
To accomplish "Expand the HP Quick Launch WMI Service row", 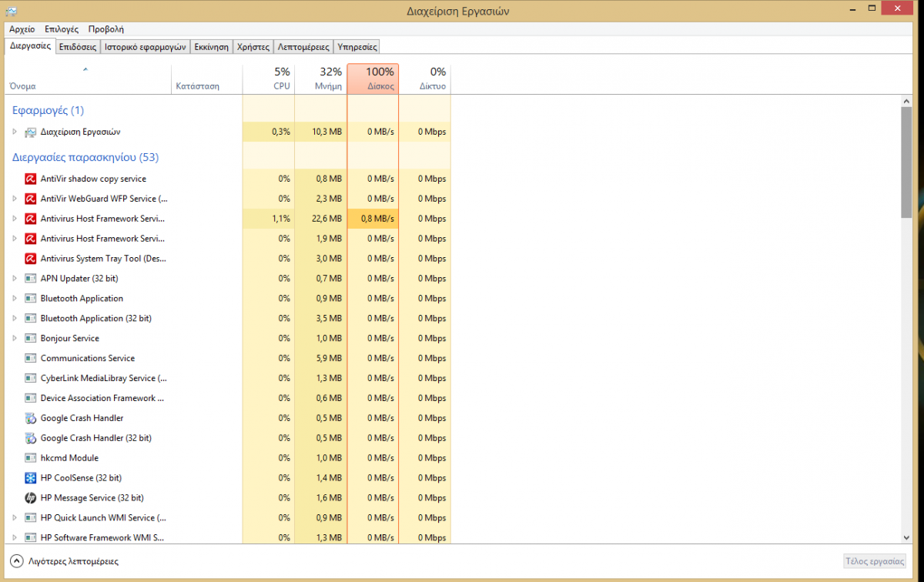I will tap(15, 518).
